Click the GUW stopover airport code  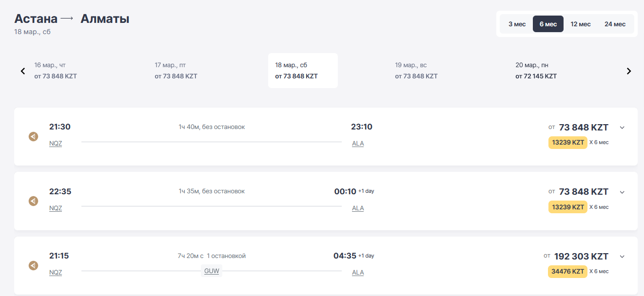tap(212, 271)
